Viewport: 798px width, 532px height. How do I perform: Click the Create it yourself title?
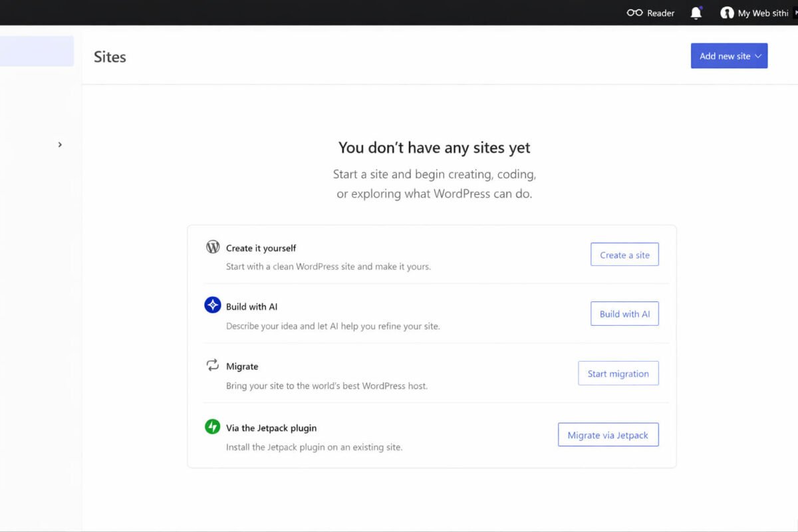[261, 248]
